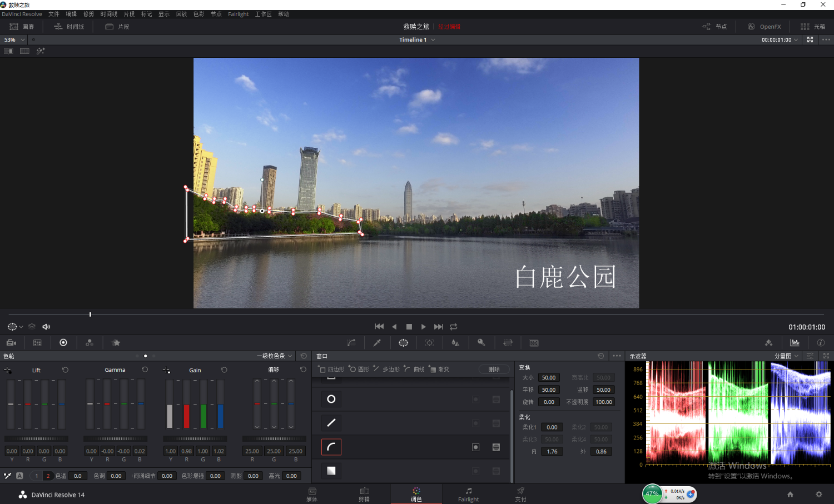Open the Scopes palette icon
Screen dimensions: 834x504
pyautogui.click(x=795, y=343)
